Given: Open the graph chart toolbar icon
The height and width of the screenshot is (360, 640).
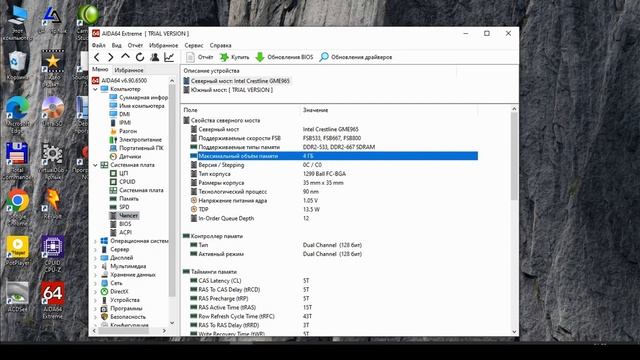Looking at the screenshot, I should 169,57.
